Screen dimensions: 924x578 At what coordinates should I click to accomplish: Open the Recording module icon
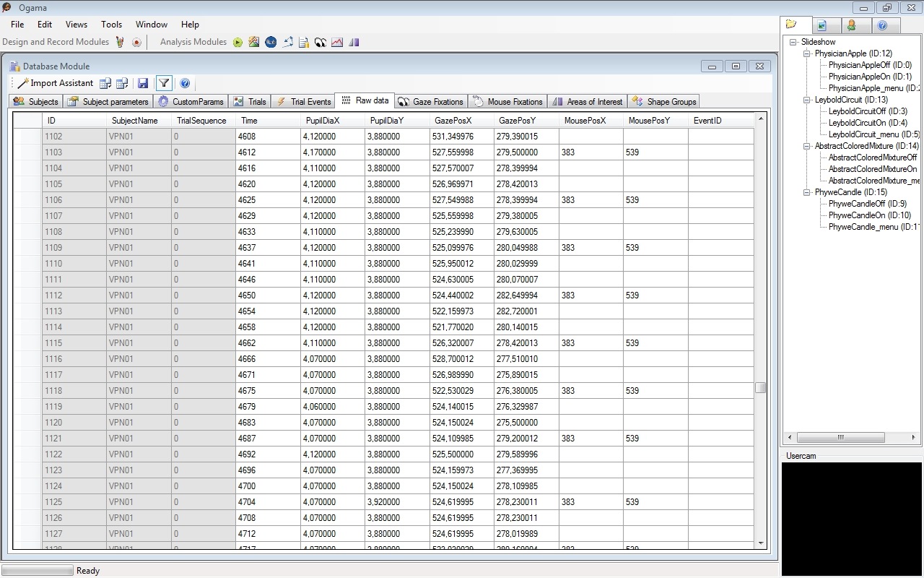136,42
